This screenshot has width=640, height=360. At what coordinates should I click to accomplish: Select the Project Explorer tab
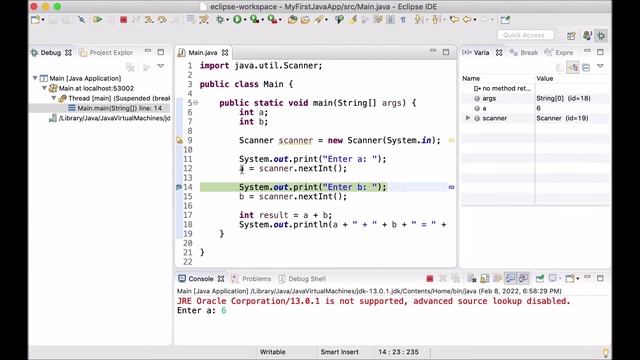106,53
